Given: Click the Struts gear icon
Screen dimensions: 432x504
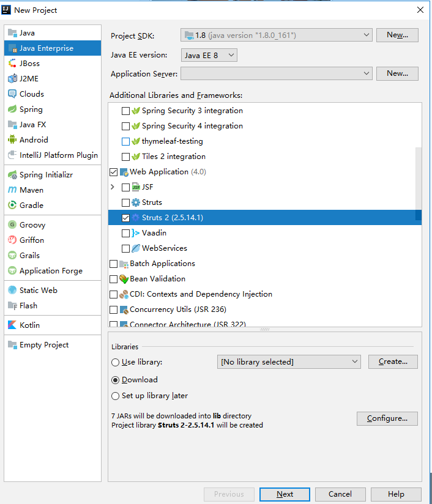Looking at the screenshot, I should [x=136, y=202].
